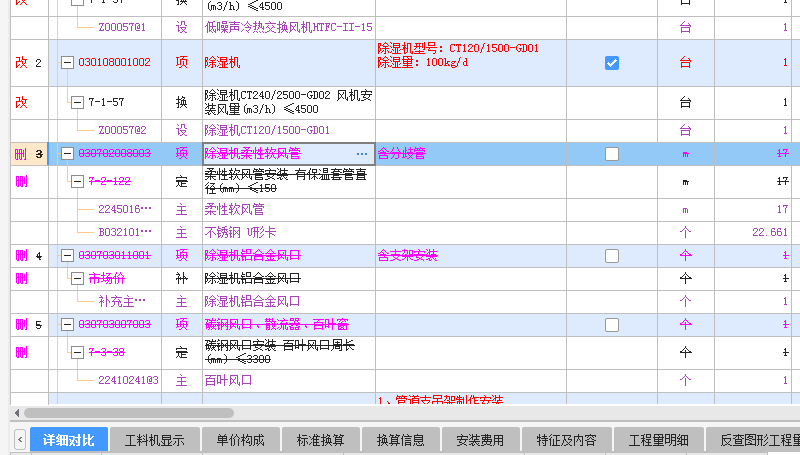This screenshot has height=455, width=800.
Task: Collapse sub-item 7-2-122
Action: (77, 182)
